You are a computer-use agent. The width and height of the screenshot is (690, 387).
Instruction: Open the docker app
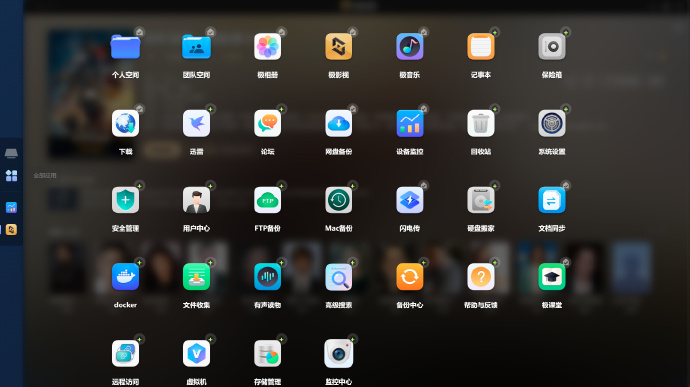125,277
